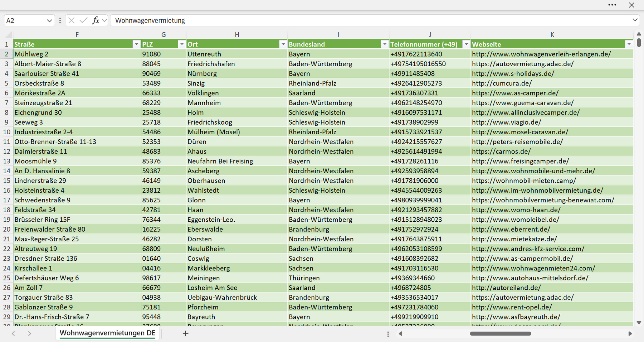The width and height of the screenshot is (644, 342).
Task: Open the Name Box dropdown arrow
Action: click(x=49, y=21)
